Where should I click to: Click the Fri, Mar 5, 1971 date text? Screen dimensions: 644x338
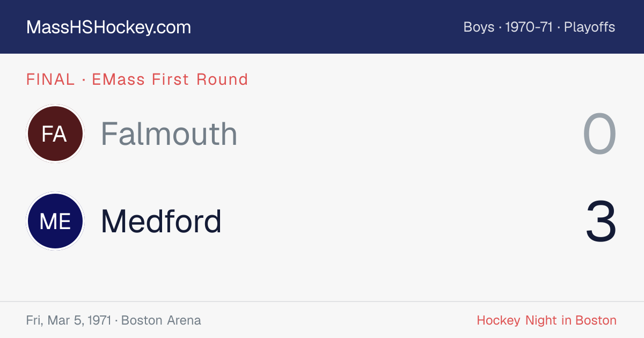68,320
